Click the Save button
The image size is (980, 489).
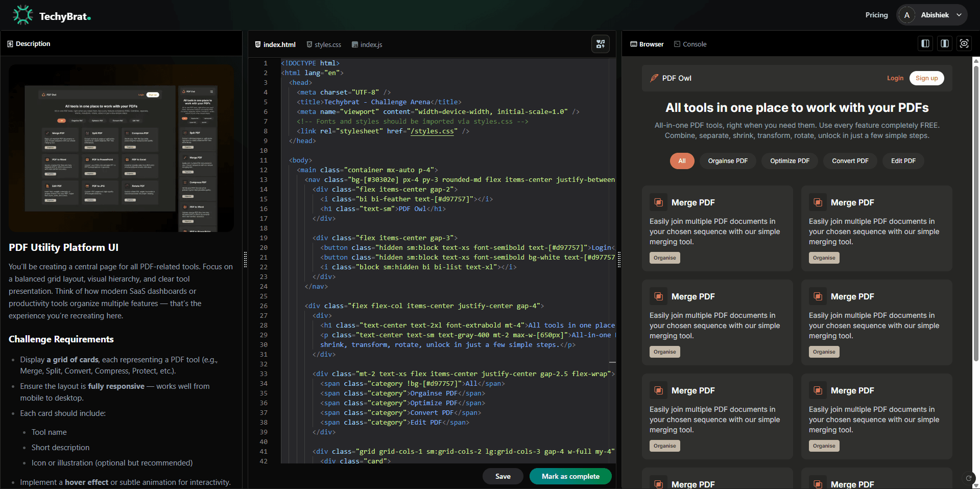pos(503,476)
